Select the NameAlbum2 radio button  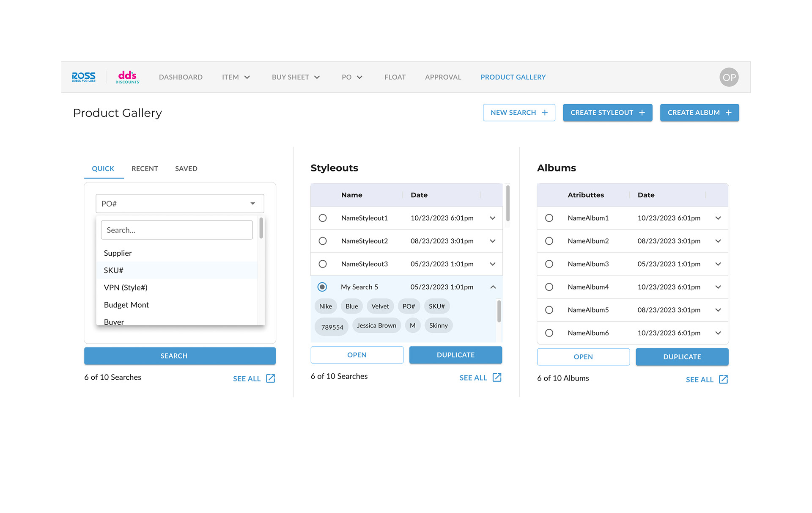click(549, 241)
